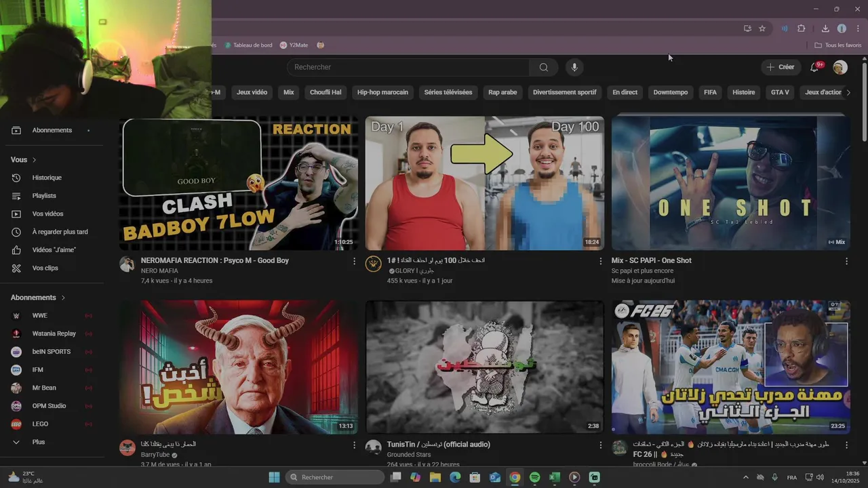Open more options for NEROMAFIA REACTION video

[x=354, y=261]
